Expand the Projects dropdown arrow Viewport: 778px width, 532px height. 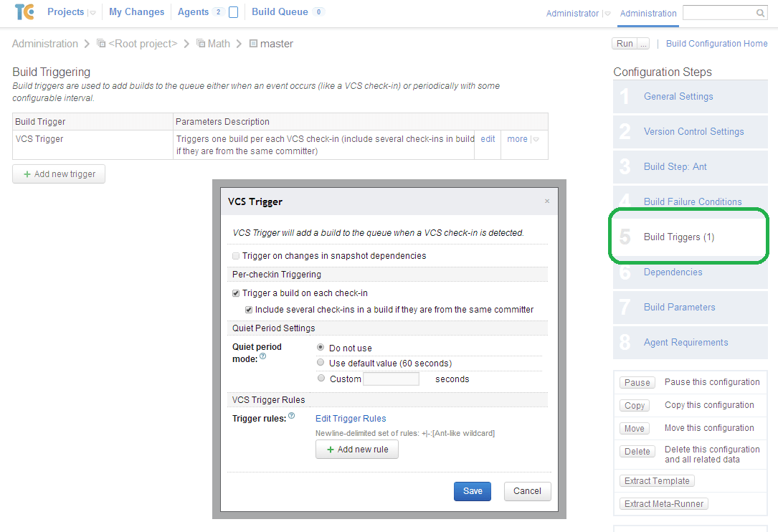(x=92, y=13)
